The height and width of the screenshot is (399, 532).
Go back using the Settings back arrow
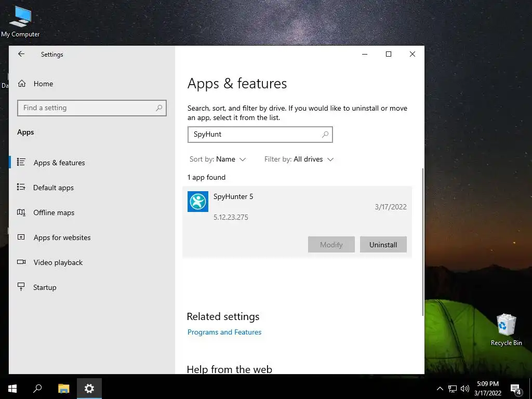(21, 54)
